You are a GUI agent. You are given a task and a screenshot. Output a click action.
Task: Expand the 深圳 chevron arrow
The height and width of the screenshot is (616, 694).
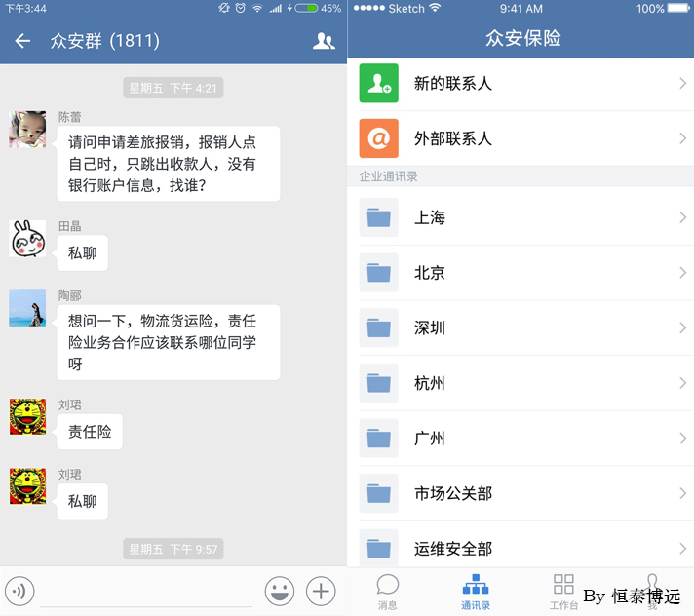[682, 327]
